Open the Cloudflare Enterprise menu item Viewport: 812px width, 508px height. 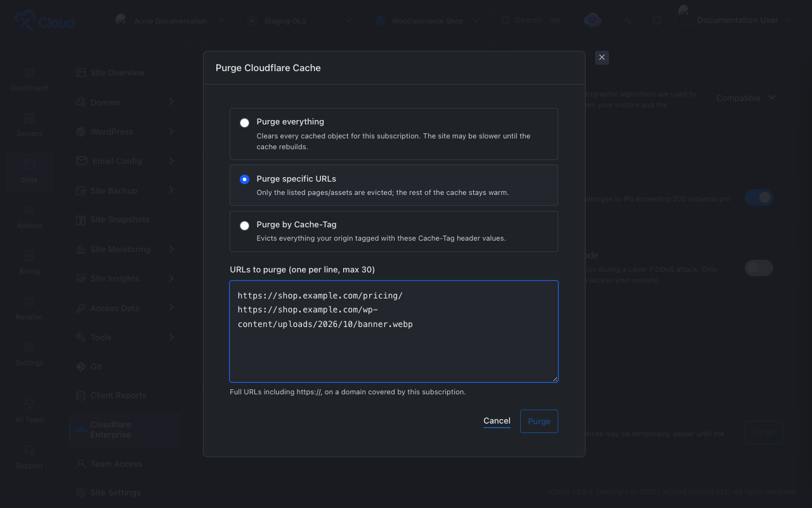tap(124, 430)
